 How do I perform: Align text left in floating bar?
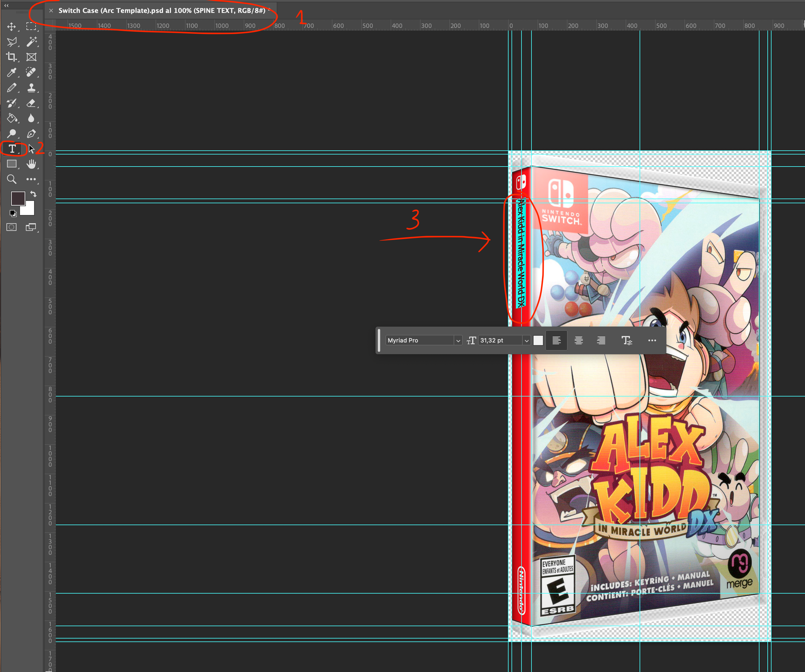pyautogui.click(x=557, y=341)
